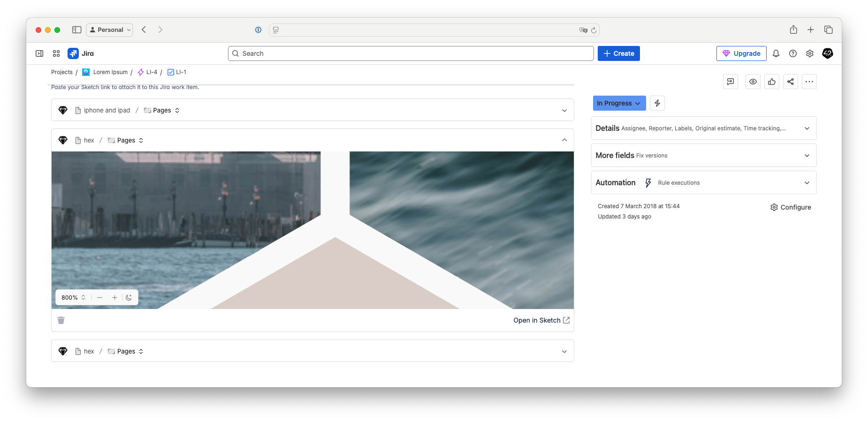This screenshot has height=422, width=868.
Task: Open the notifications bell
Action: pyautogui.click(x=776, y=53)
